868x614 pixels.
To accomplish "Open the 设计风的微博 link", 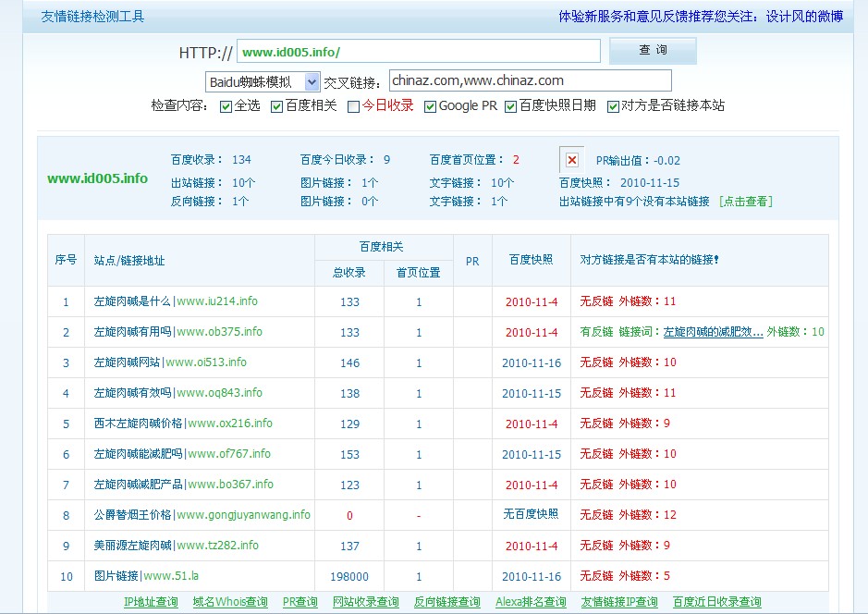I will tap(804, 17).
